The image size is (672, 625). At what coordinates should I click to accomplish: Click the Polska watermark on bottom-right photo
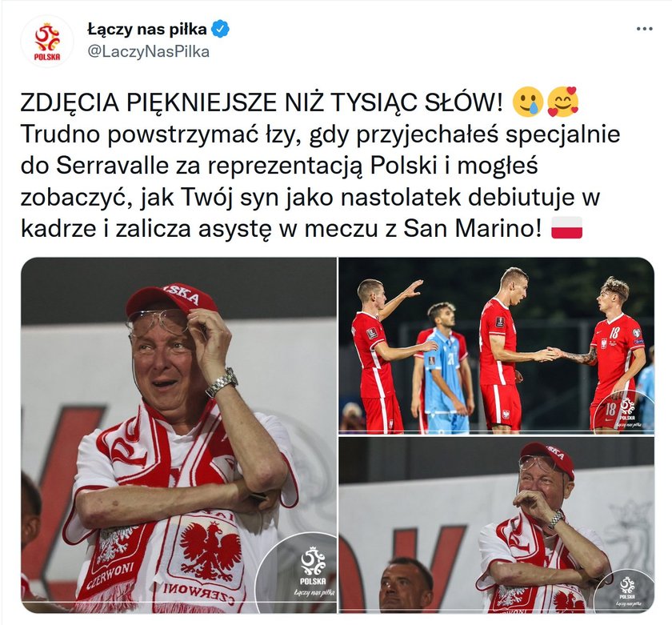click(626, 591)
